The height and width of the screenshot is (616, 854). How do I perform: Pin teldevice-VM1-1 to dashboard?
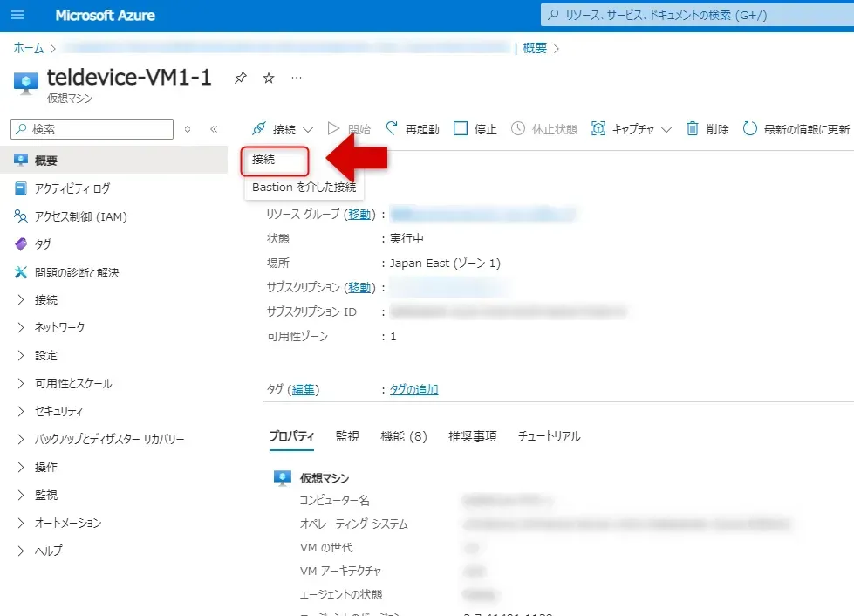(240, 79)
